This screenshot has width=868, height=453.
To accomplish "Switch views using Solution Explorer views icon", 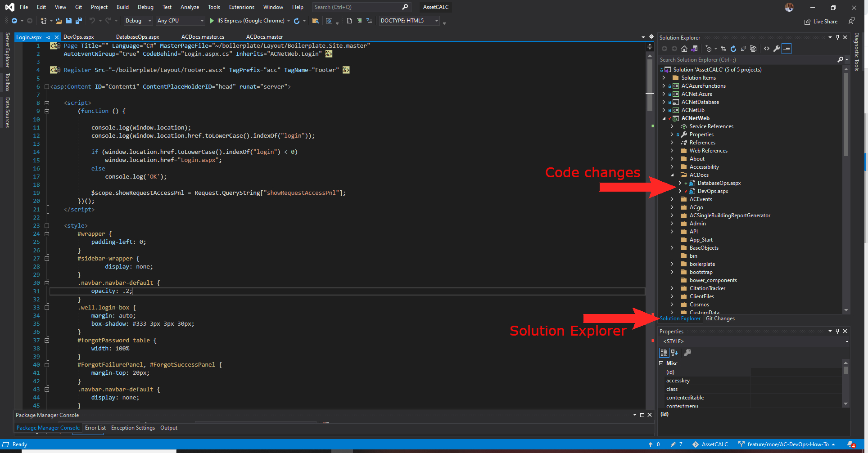I will [695, 49].
